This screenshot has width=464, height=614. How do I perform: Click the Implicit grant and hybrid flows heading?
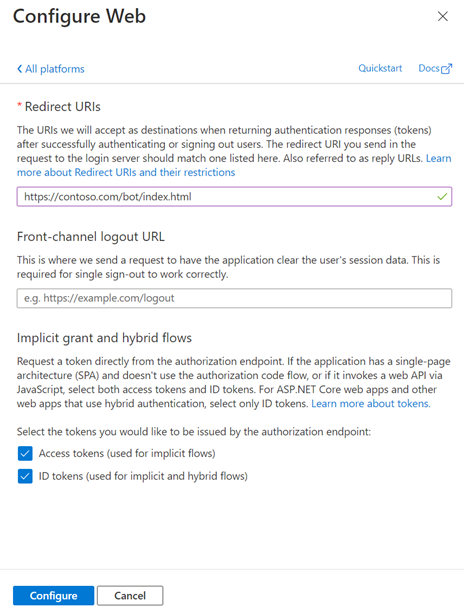(104, 338)
